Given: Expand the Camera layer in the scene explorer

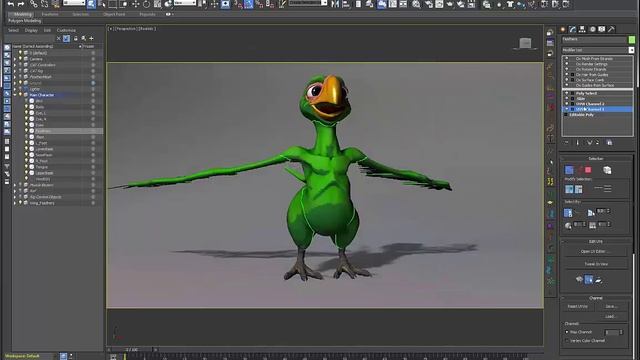Looking at the screenshot, I should [x=15, y=59].
